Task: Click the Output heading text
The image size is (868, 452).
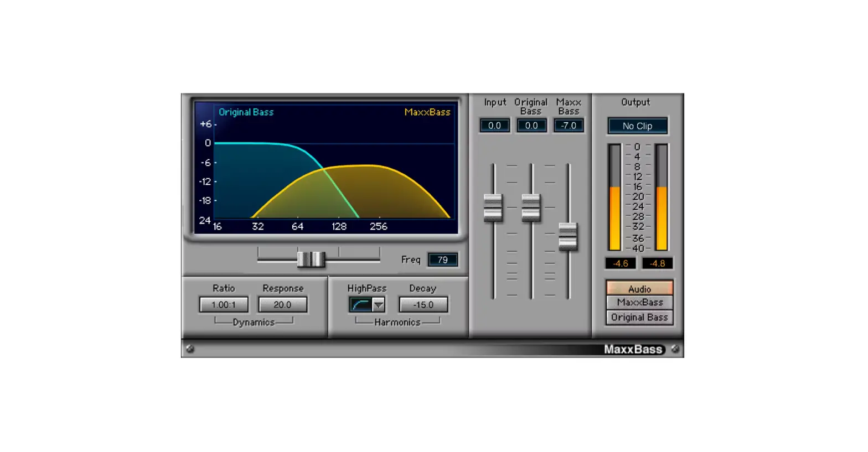Action: pyautogui.click(x=635, y=102)
